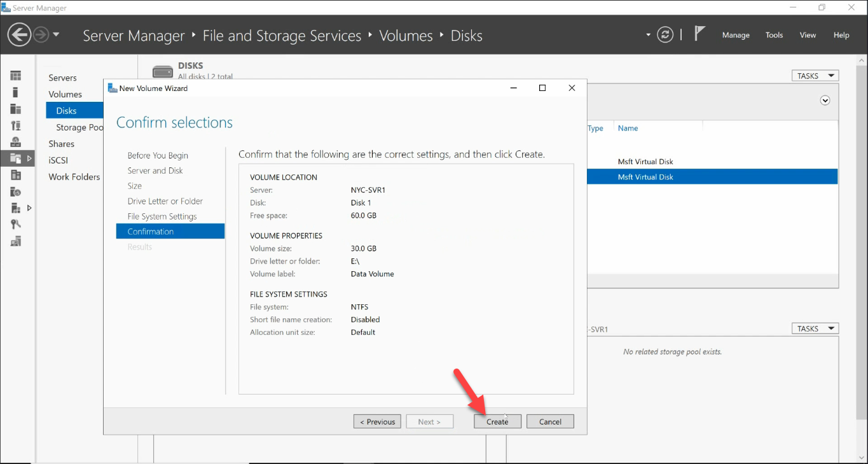Click the DISKS tile drive icon
868x464 pixels.
click(x=163, y=72)
